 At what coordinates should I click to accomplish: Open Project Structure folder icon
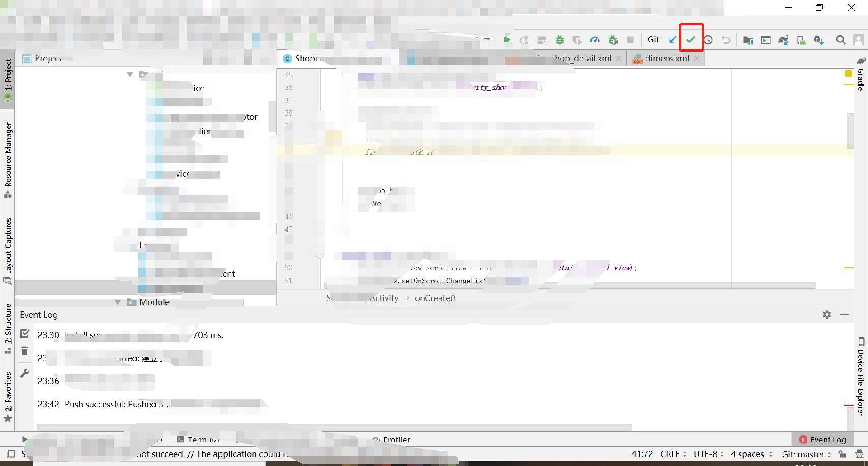click(x=748, y=40)
